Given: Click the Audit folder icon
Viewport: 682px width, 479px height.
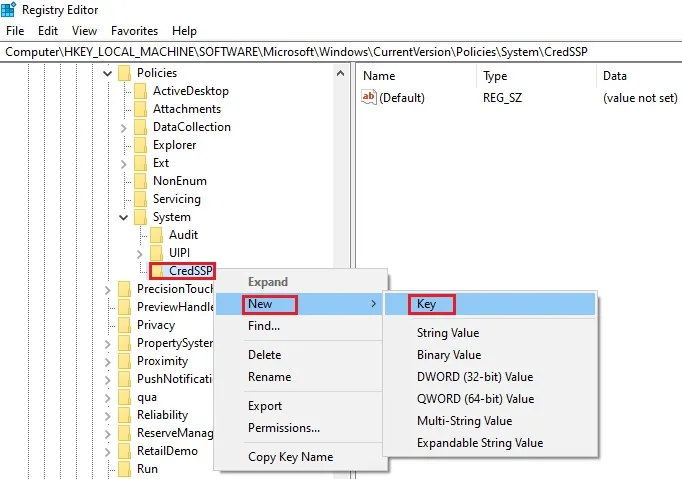Looking at the screenshot, I should 157,235.
